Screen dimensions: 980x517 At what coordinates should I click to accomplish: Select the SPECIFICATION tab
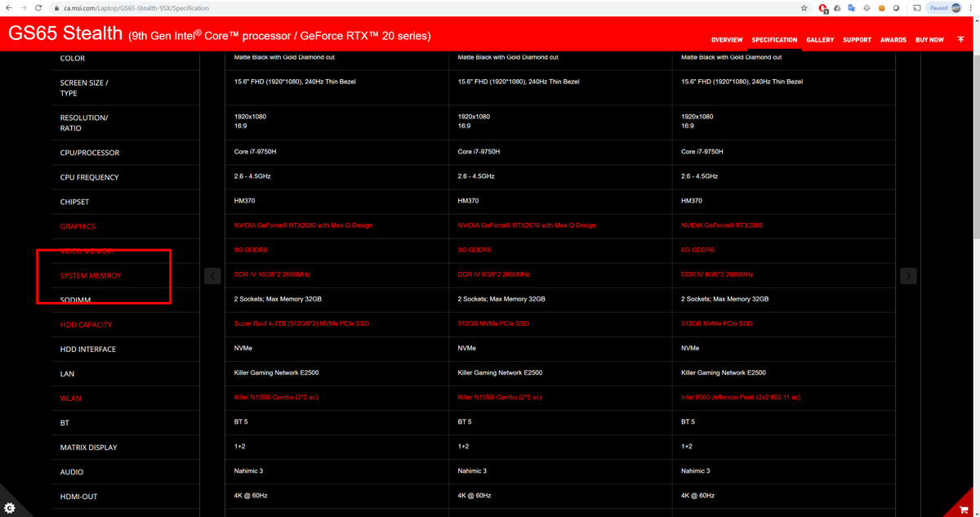pyautogui.click(x=774, y=40)
